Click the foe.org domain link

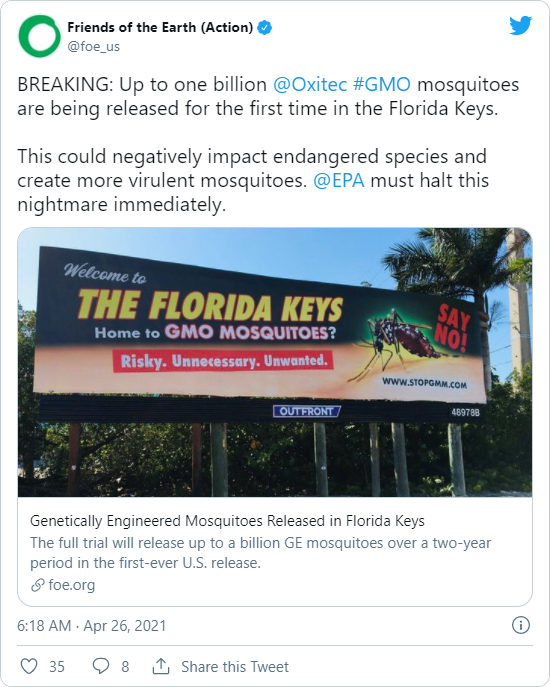click(72, 585)
